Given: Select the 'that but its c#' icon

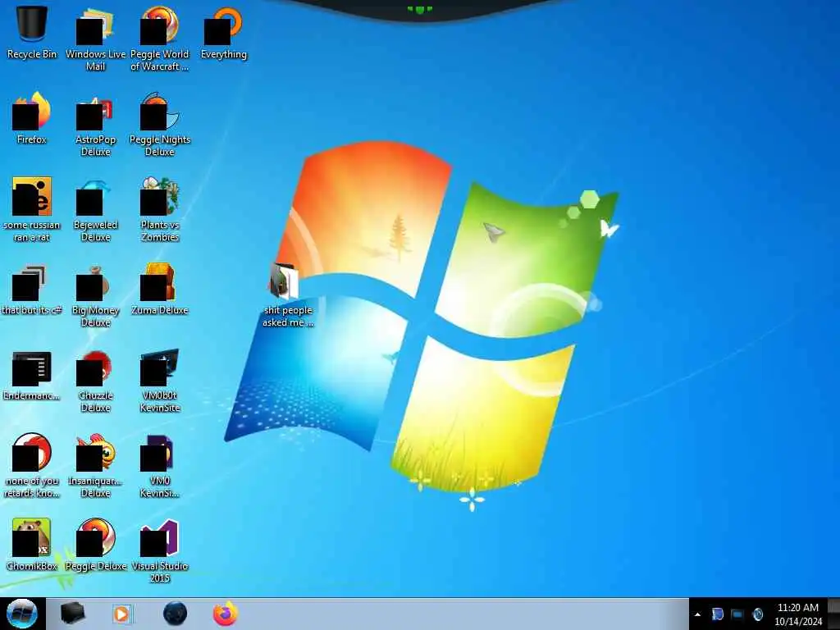Looking at the screenshot, I should [x=32, y=290].
